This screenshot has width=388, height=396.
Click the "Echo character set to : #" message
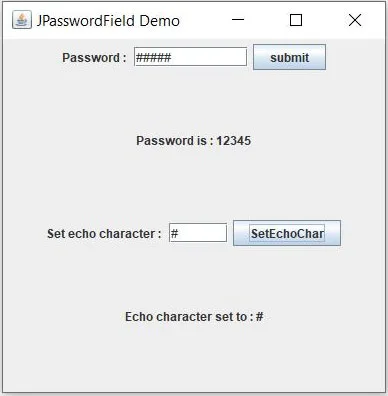point(194,317)
